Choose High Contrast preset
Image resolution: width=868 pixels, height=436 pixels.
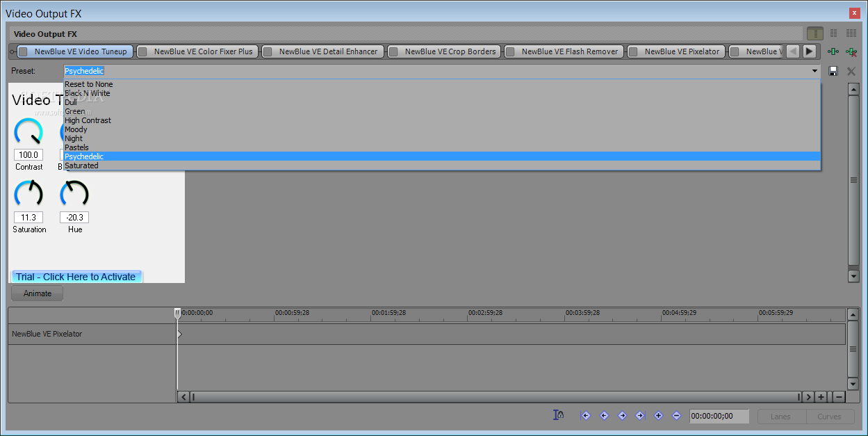click(x=441, y=120)
